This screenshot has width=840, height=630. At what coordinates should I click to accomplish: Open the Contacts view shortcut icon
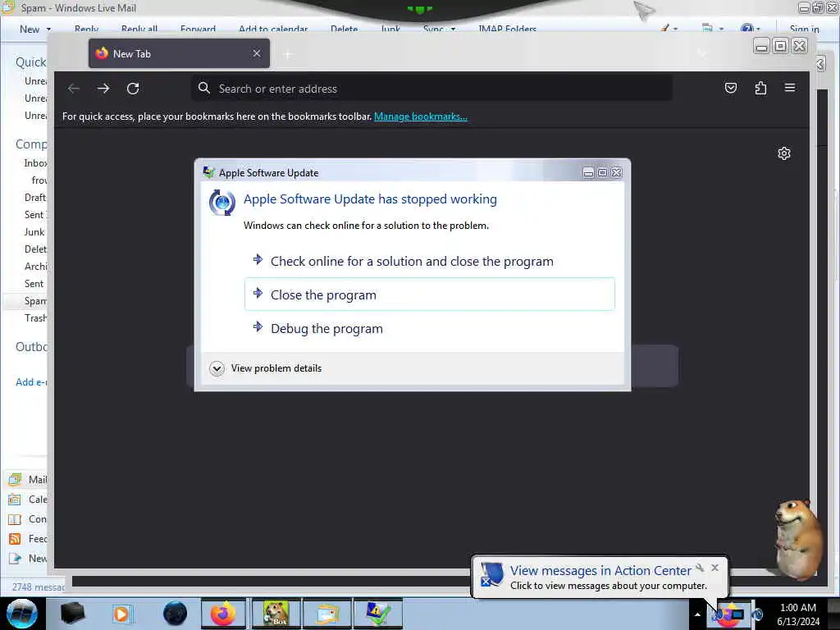(15, 519)
